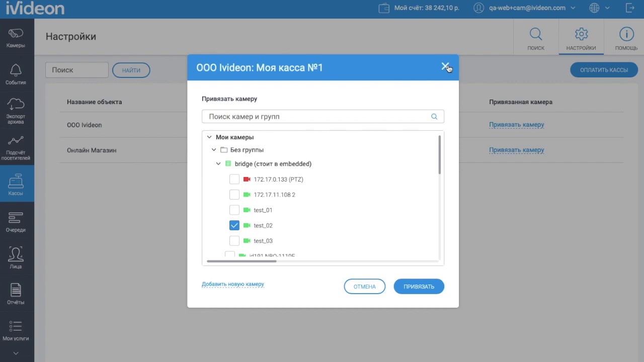Check the 172.17.0.133 (PTZ) checkbox

point(234,179)
